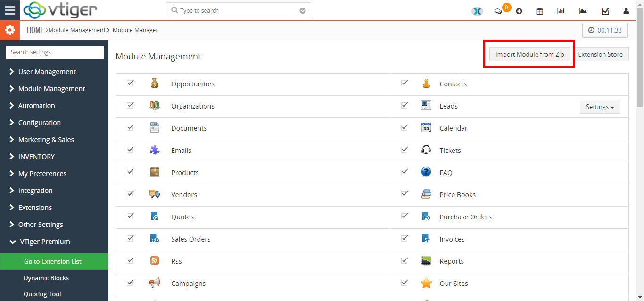Click the Opportunities money bag icon
Viewport: 644px width, 301px height.
[155, 84]
